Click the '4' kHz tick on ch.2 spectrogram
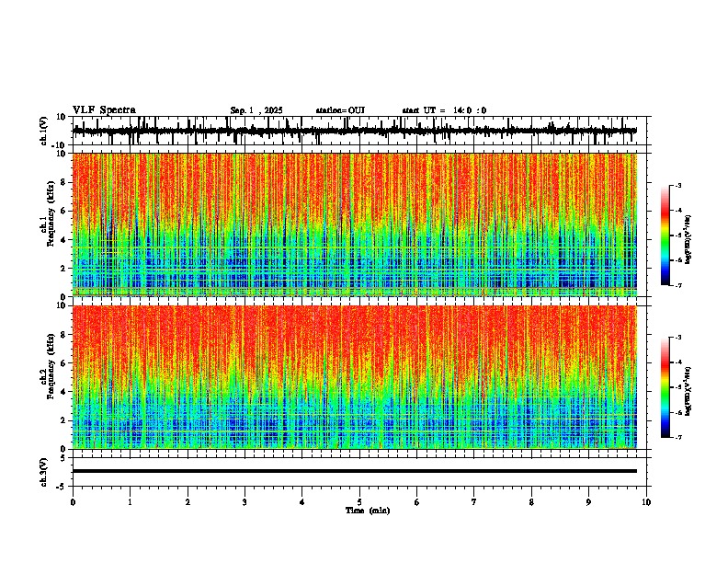Viewport: 728px width, 563px height. point(63,392)
